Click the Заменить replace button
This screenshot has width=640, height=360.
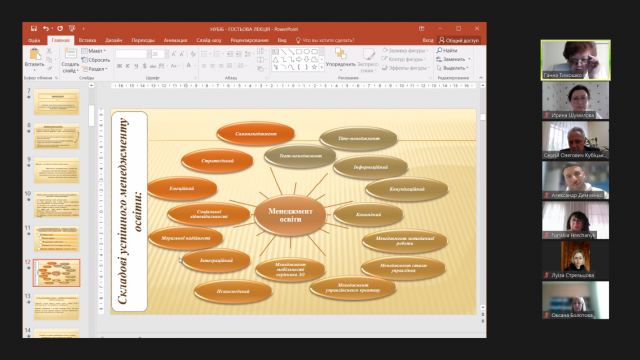click(453, 59)
